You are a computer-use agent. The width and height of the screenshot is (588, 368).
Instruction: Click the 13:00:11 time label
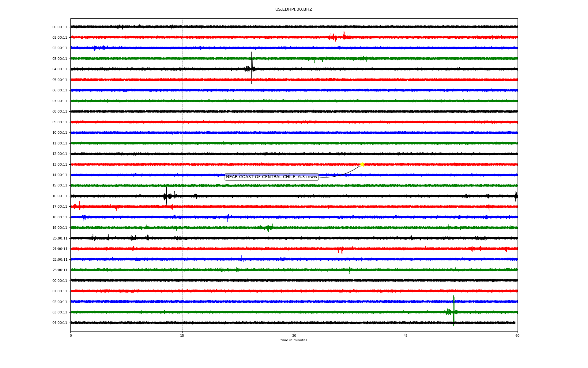coord(60,165)
